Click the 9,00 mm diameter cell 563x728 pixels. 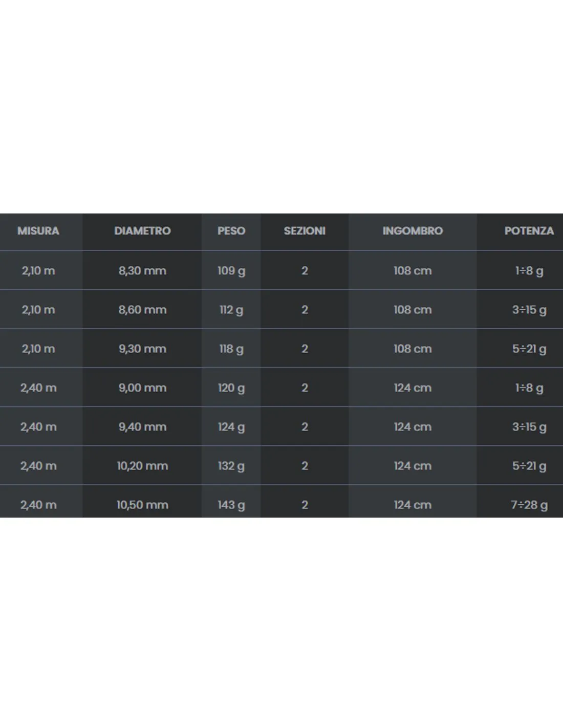click(142, 388)
